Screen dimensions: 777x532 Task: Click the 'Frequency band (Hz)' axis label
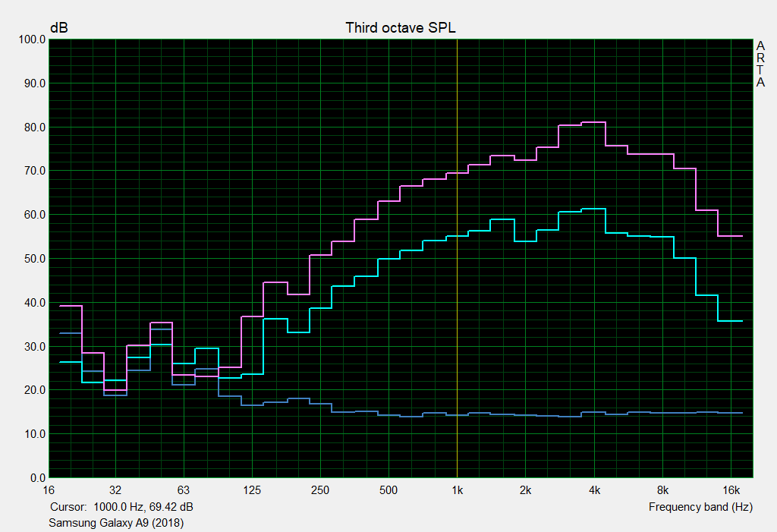pos(700,507)
